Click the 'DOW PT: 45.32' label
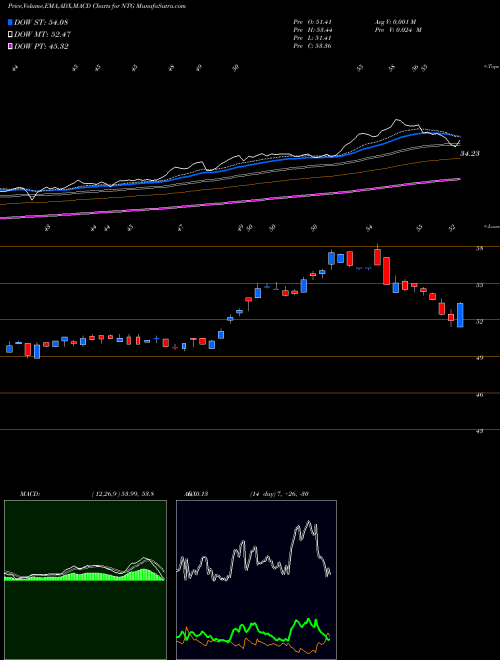 click(x=41, y=46)
